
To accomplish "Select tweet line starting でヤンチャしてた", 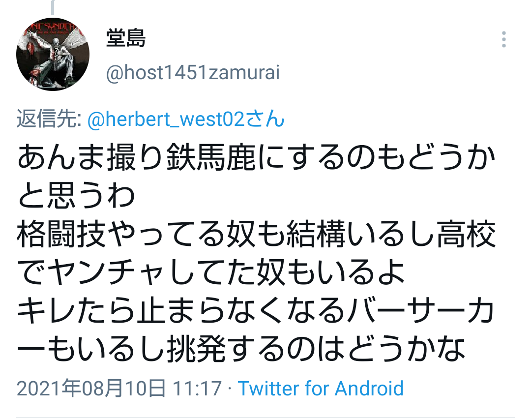I will (x=211, y=272).
